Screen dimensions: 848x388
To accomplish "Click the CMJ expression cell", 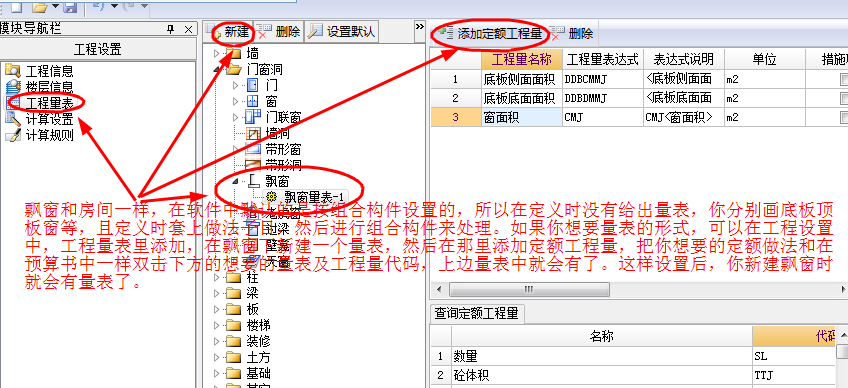I will (x=602, y=117).
